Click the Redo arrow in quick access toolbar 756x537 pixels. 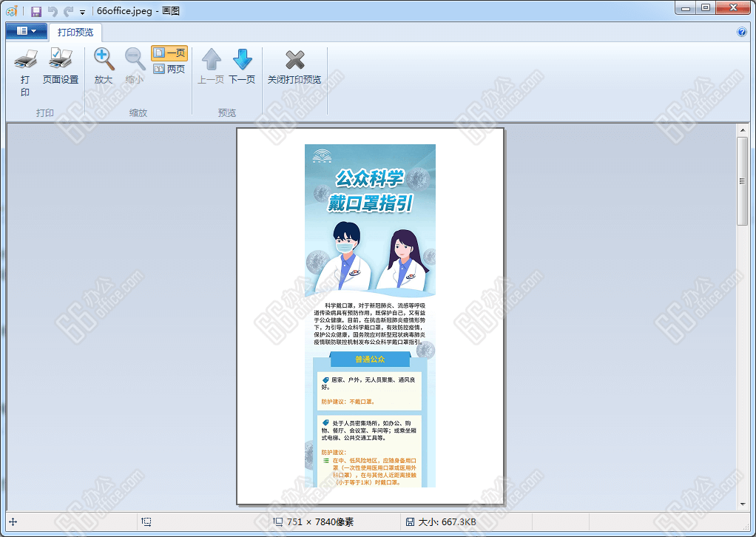coord(68,12)
